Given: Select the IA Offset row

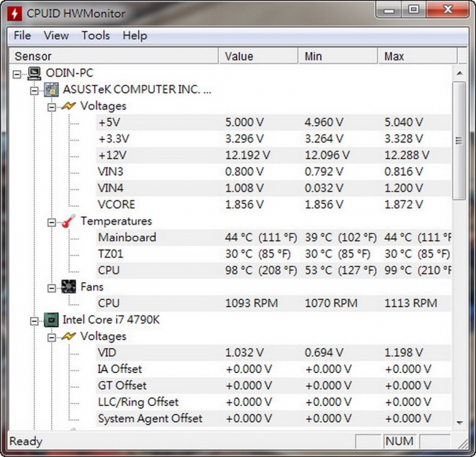Looking at the screenshot, I should pos(274,369).
